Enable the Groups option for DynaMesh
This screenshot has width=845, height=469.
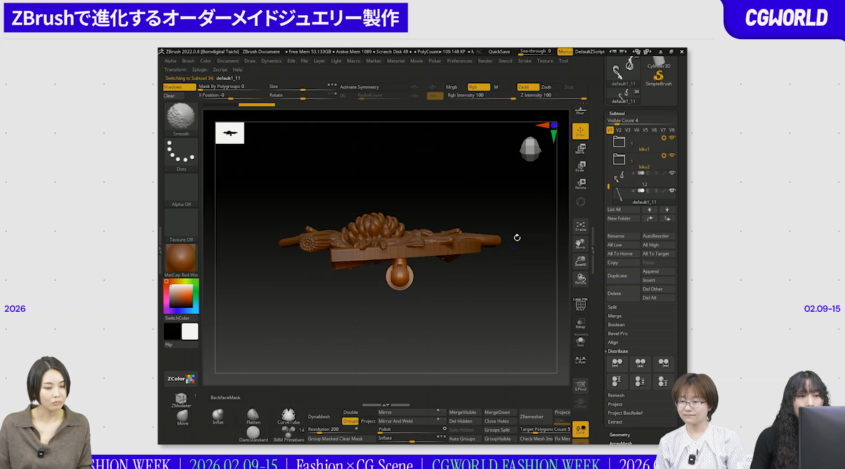click(351, 421)
